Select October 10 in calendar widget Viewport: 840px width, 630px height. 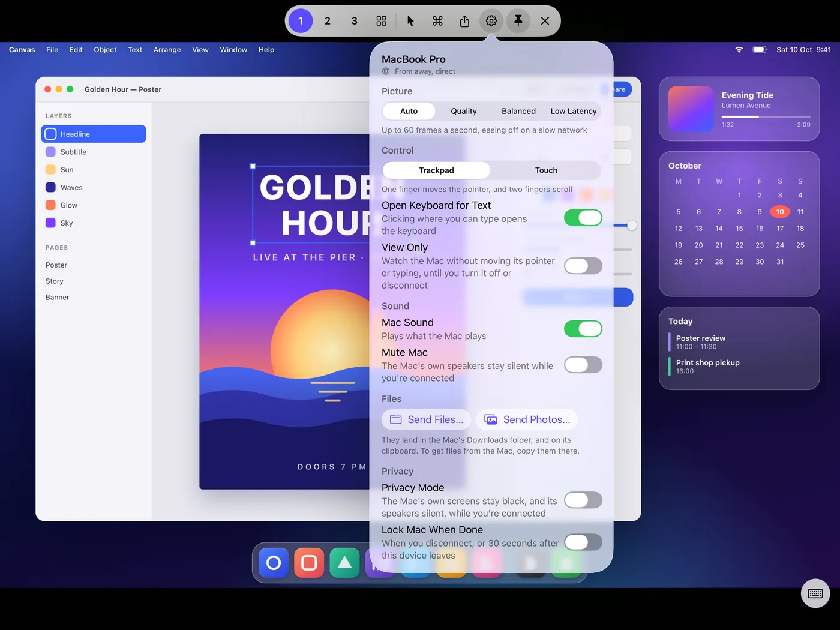[780, 212]
